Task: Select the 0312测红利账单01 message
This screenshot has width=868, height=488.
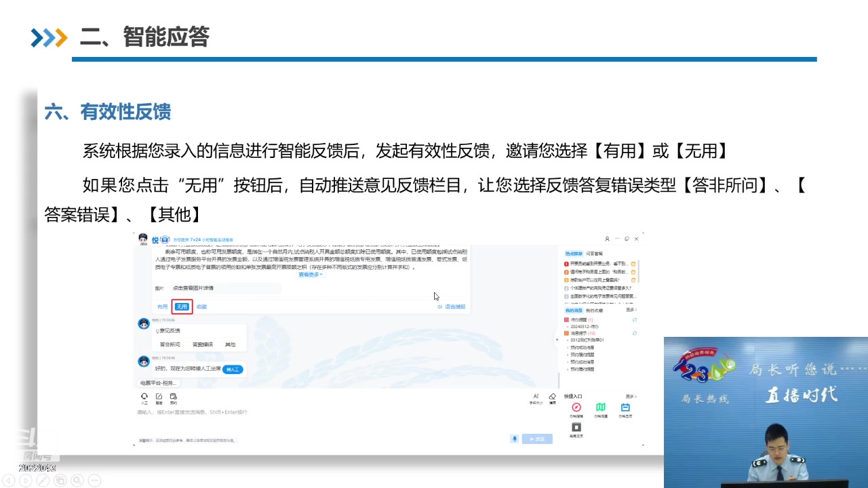Action: [587, 340]
